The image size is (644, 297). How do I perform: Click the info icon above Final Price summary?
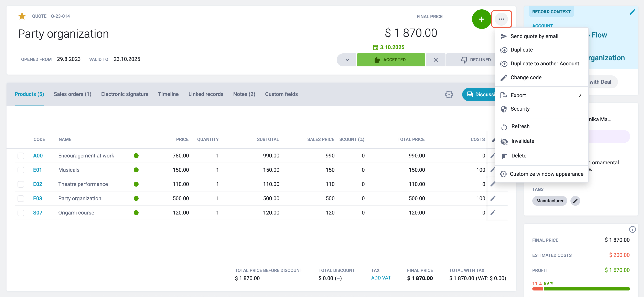(x=632, y=229)
